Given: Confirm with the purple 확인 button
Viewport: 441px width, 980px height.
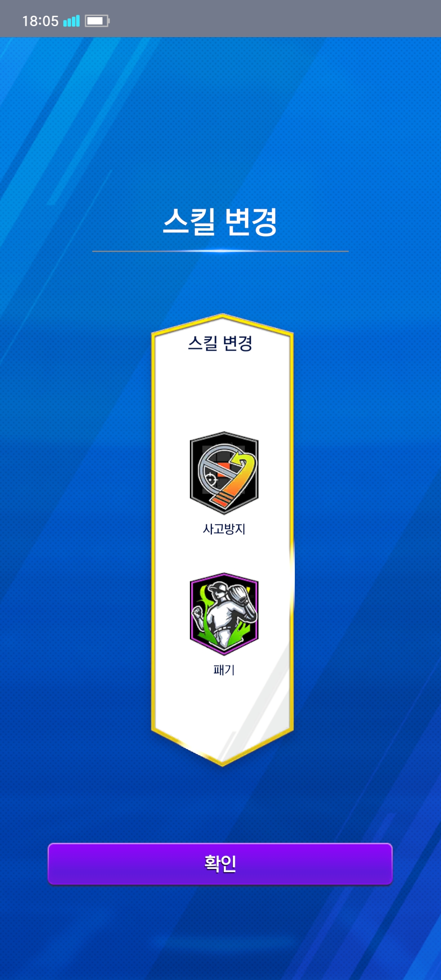Looking at the screenshot, I should [x=220, y=864].
